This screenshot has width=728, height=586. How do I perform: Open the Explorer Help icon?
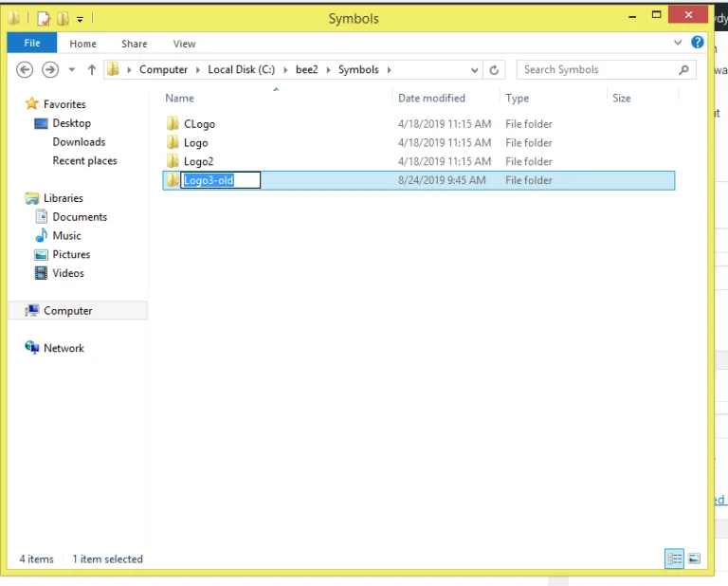698,43
